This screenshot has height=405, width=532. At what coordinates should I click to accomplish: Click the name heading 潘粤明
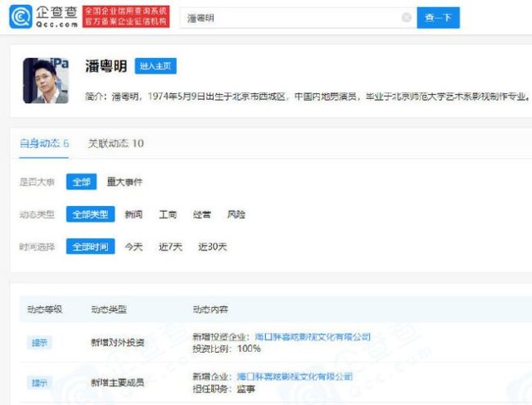tap(106, 65)
